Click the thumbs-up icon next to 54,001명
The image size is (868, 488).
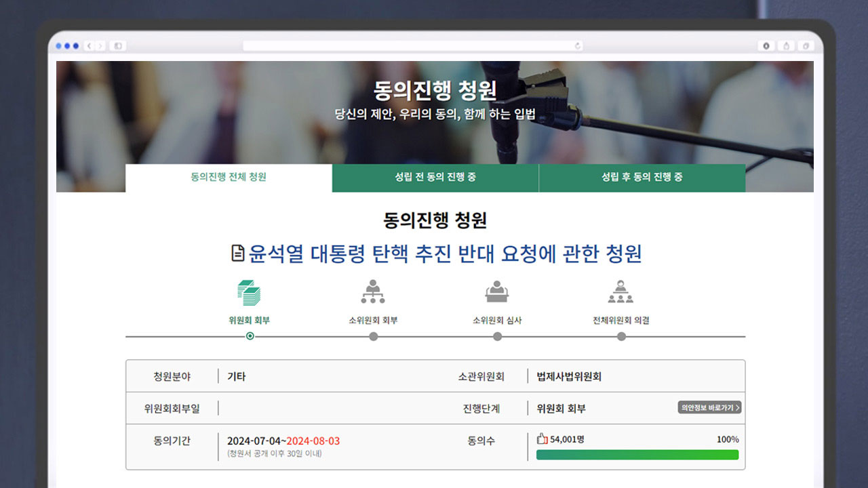[x=541, y=439]
